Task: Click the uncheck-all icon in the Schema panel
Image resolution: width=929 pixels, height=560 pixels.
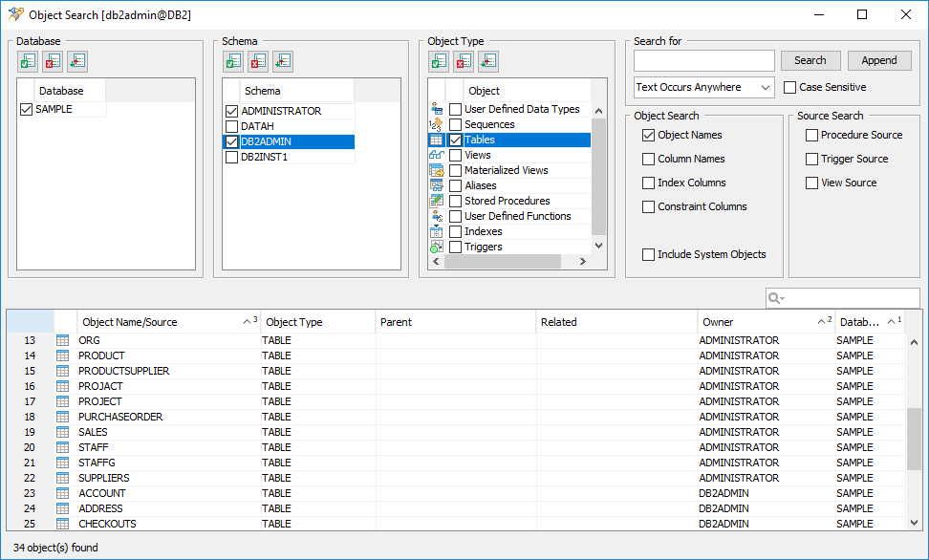Action: point(258,61)
